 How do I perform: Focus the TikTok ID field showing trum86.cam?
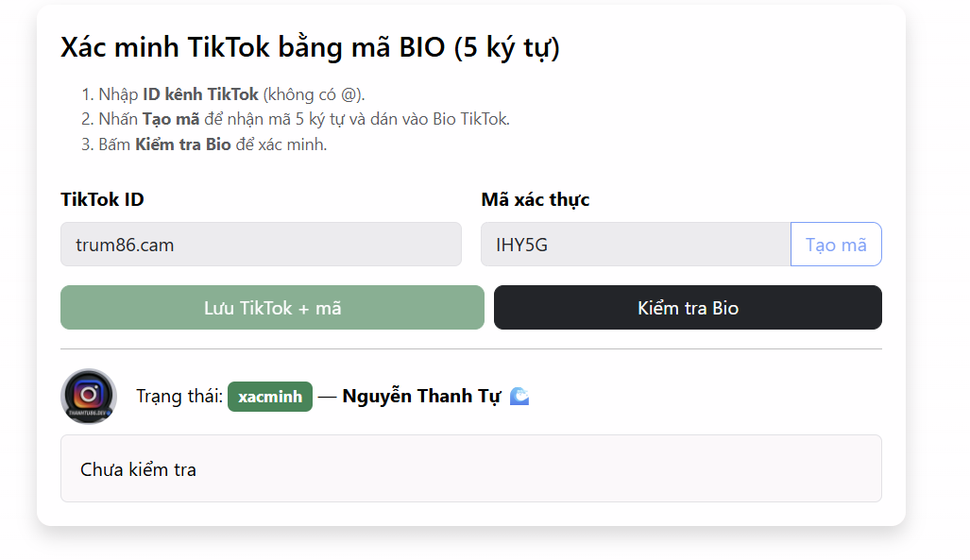(261, 245)
